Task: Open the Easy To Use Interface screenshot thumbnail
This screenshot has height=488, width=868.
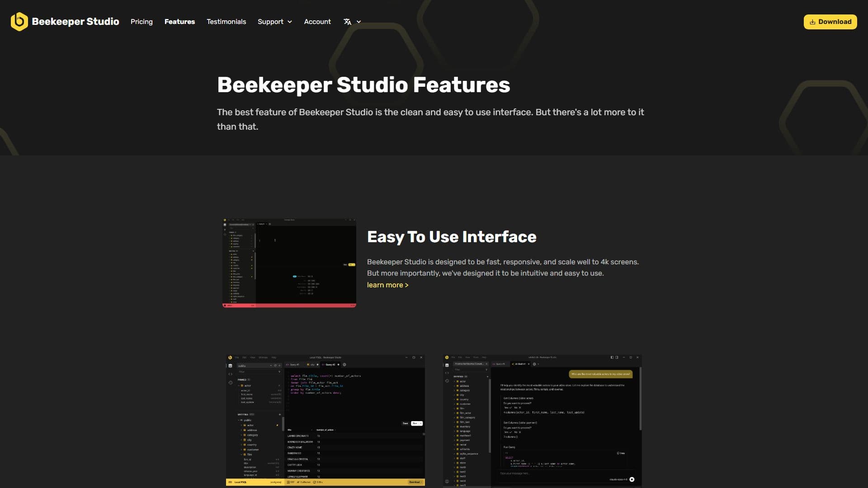Action: tap(289, 263)
